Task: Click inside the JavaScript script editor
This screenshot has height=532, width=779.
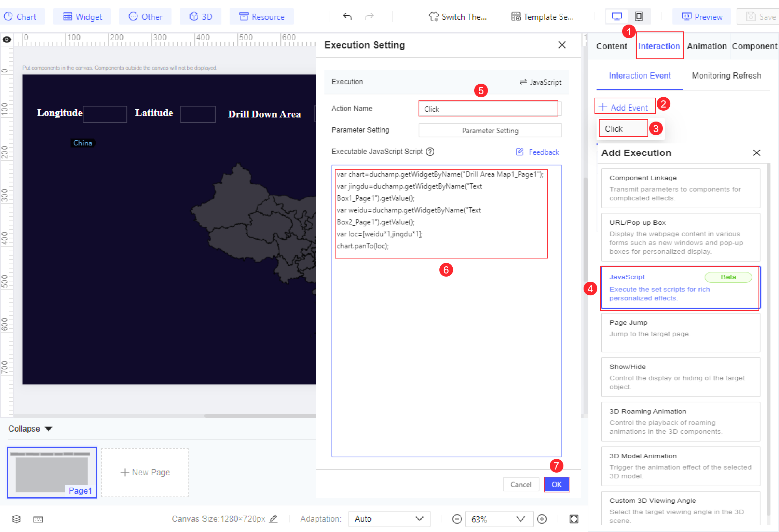Action: click(x=447, y=311)
